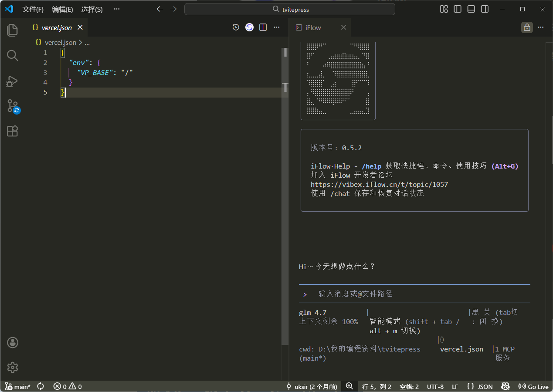Open the Manage settings gear

[13, 367]
